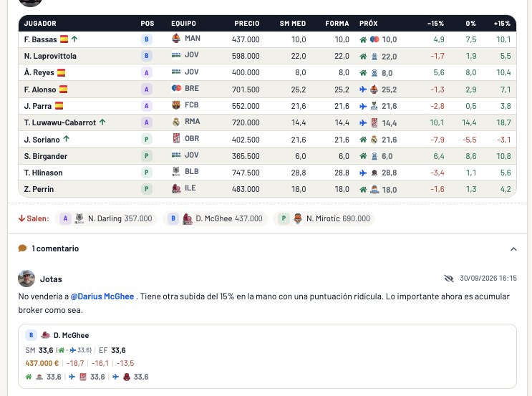Sort table by PRECIO column
This screenshot has width=532, height=396.
246,24
